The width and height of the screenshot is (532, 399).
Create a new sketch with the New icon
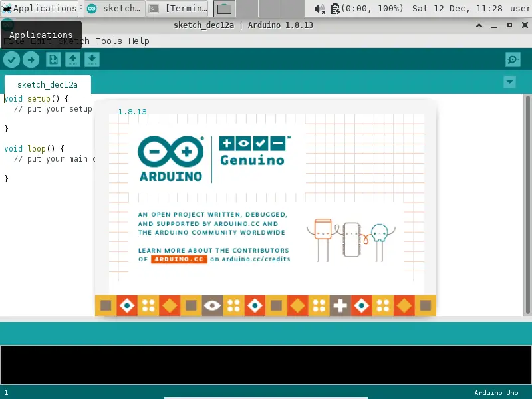[53, 60]
